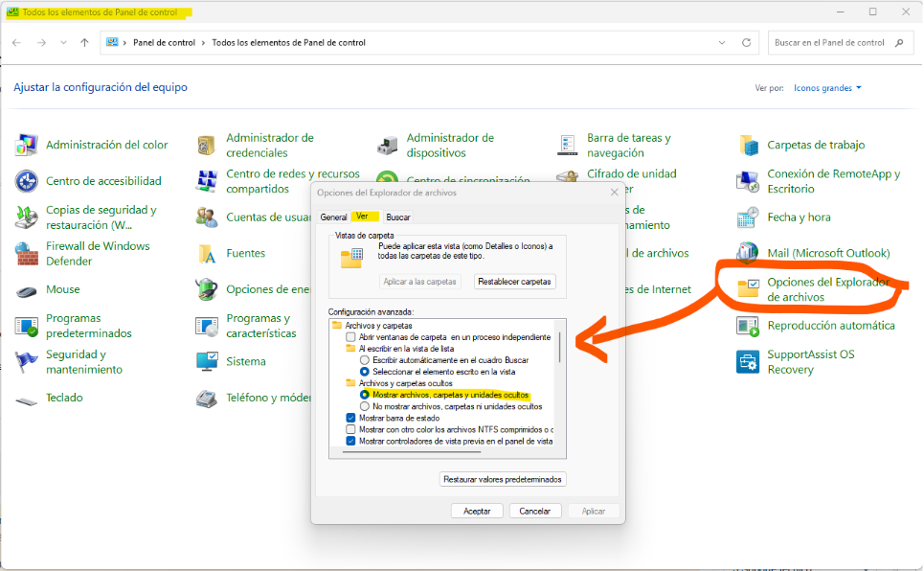924x571 pixels.
Task: Open the Sistema monitor icon
Action: [206, 361]
